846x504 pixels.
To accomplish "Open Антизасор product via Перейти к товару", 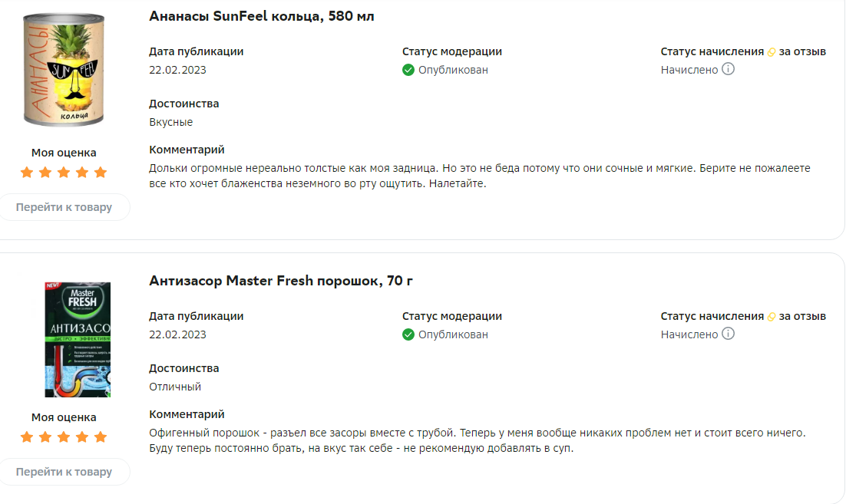I will coord(64,472).
